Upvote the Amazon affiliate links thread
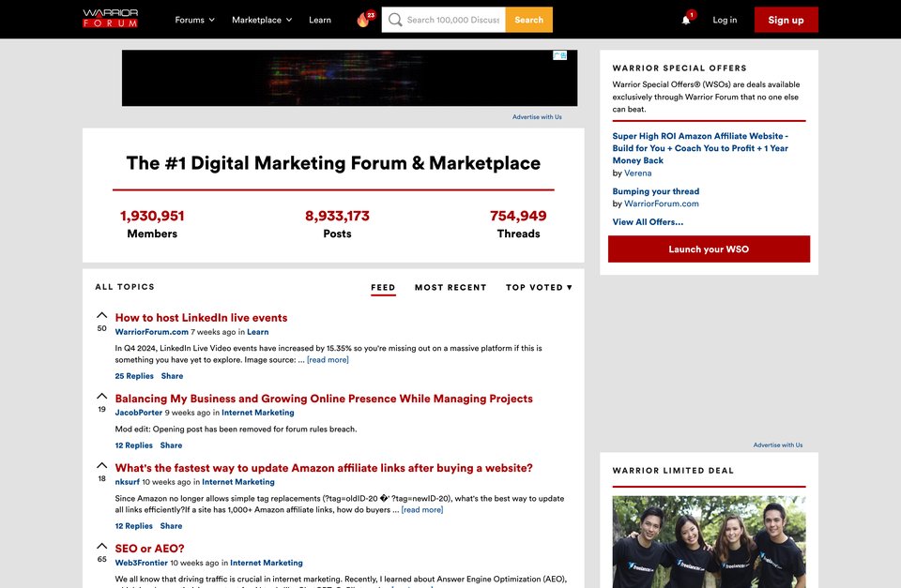 (101, 466)
